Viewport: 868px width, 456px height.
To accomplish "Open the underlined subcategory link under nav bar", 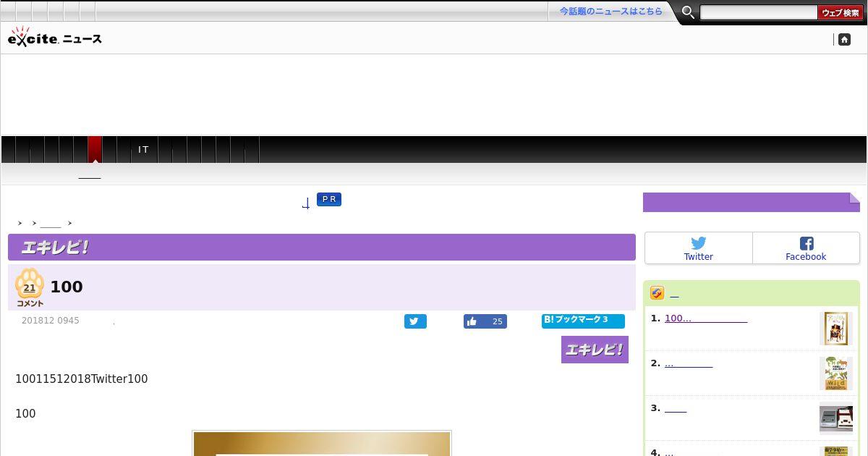I will [90, 174].
